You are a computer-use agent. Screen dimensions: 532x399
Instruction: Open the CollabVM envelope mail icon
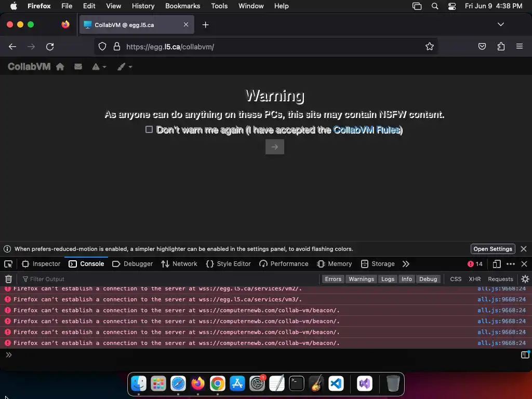pos(78,66)
